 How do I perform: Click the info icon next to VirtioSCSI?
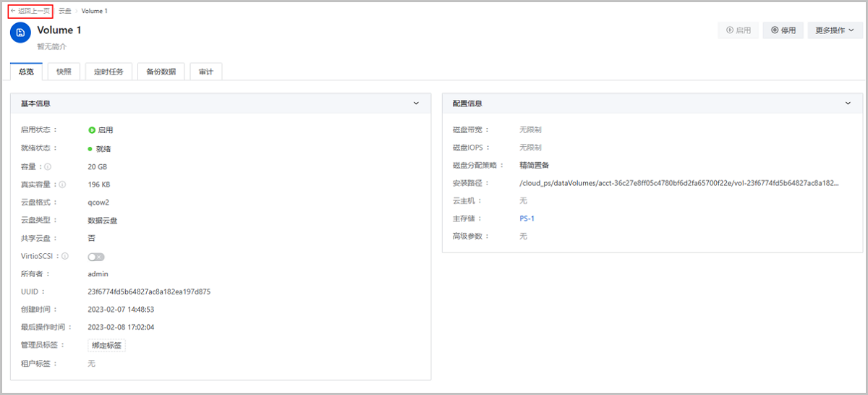65,256
